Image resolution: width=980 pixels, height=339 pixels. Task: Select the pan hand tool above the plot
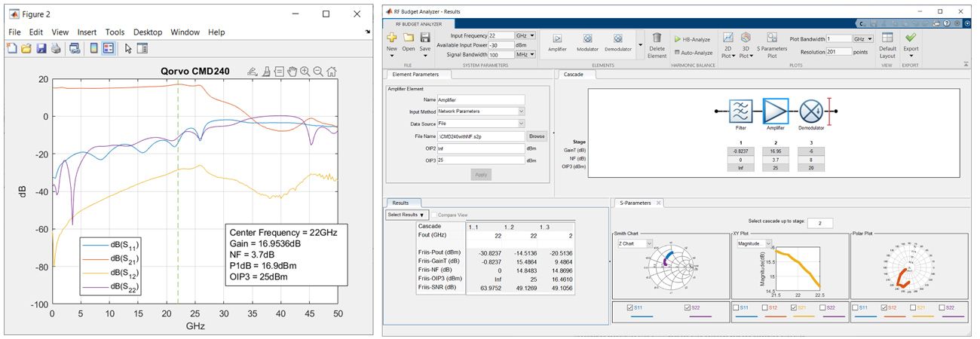click(x=292, y=72)
